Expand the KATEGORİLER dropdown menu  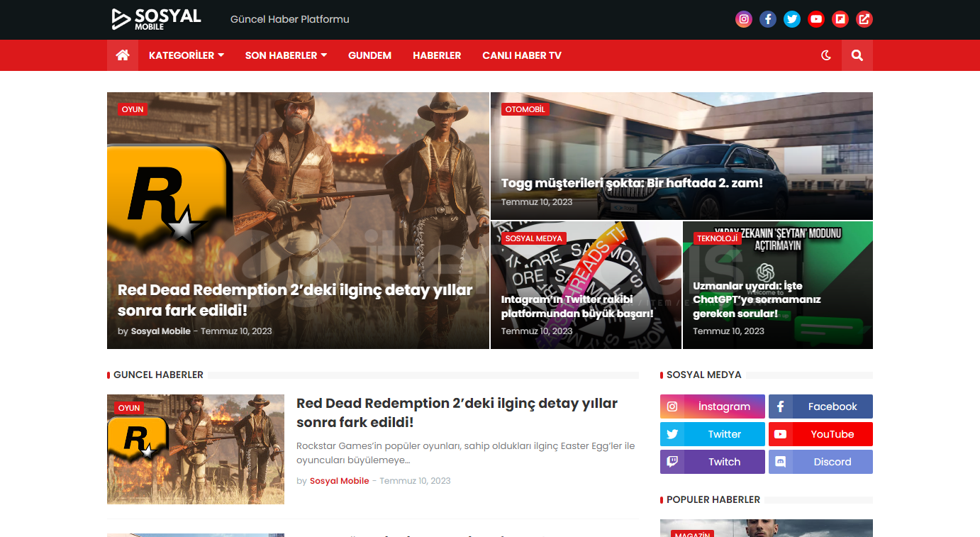[x=186, y=55]
